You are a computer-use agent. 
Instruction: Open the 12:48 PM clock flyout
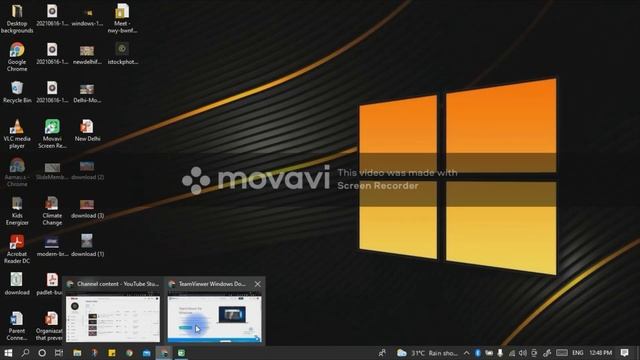601,353
